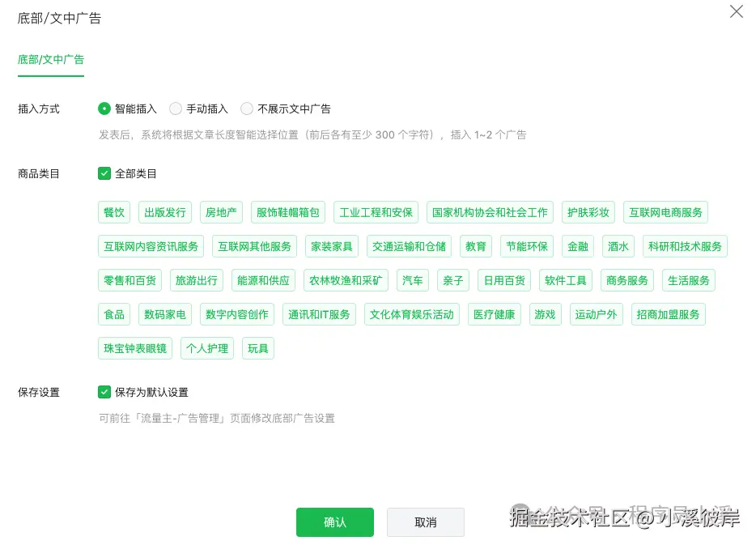
Task: Select 不展示文中广告 option
Action: [x=246, y=109]
